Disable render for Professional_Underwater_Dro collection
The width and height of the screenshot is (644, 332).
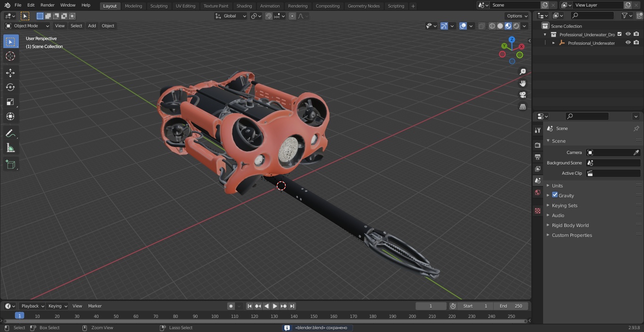click(636, 34)
